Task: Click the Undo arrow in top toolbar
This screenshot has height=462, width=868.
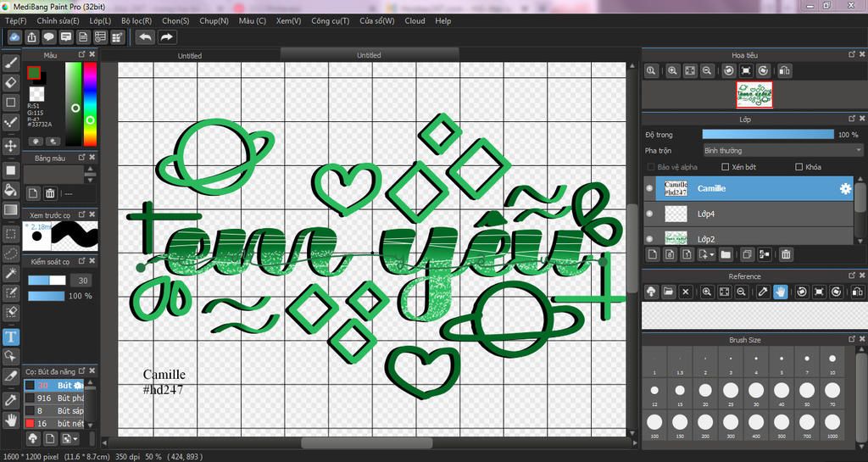Action: coord(146,37)
